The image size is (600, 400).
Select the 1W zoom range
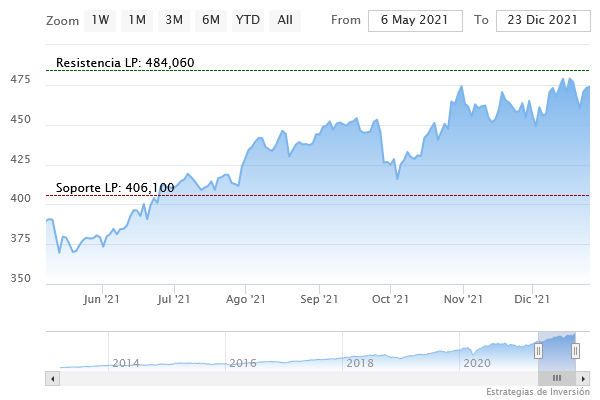[100, 20]
